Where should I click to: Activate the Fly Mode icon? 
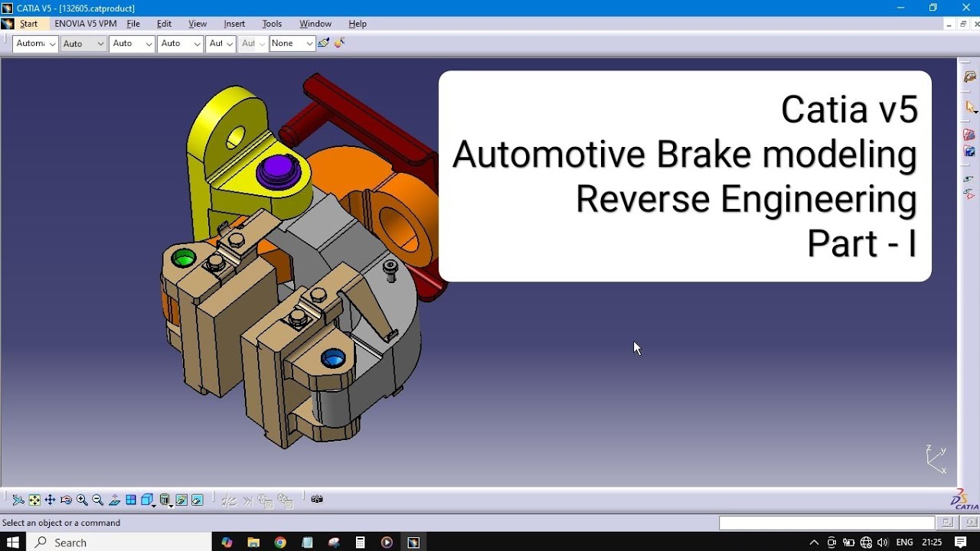18,500
